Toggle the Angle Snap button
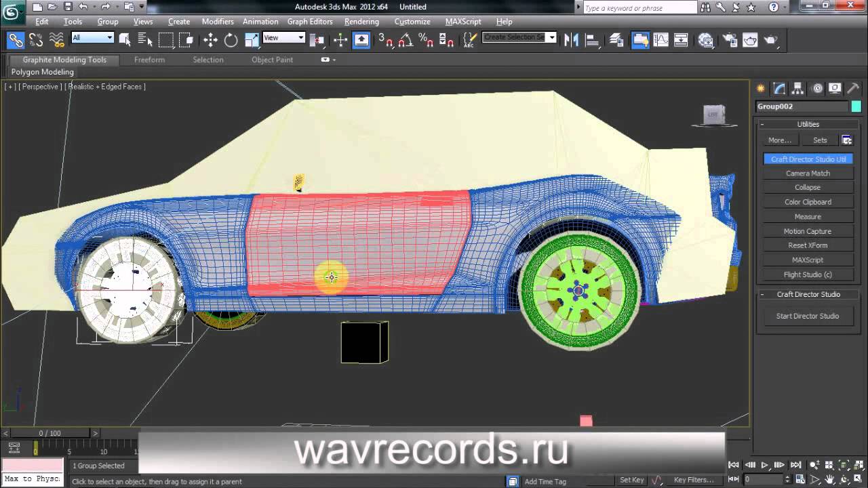 point(406,40)
